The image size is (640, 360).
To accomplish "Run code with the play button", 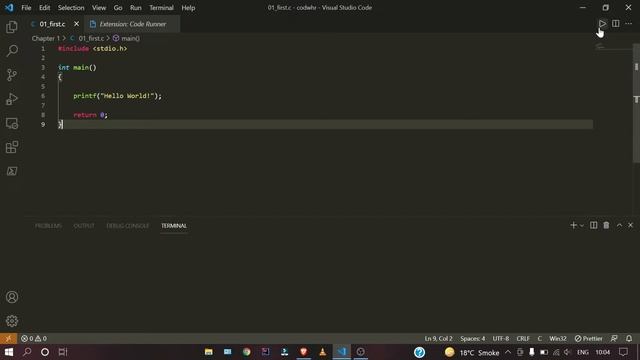I will (x=602, y=24).
